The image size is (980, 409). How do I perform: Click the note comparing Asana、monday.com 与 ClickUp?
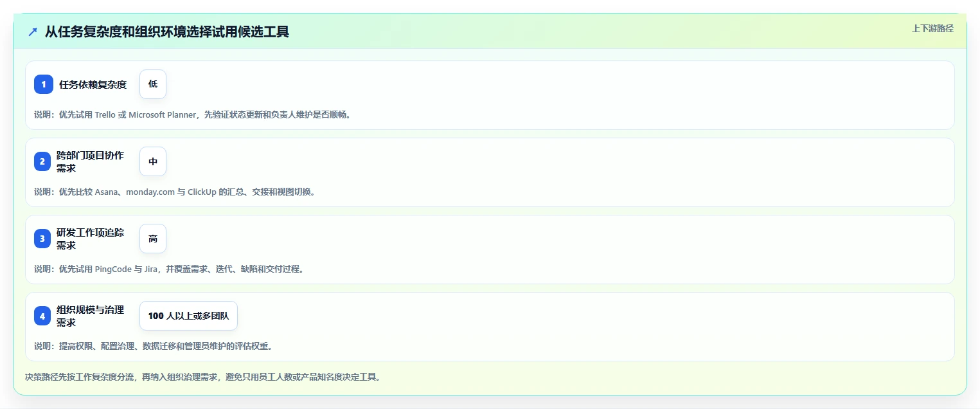[x=176, y=192]
